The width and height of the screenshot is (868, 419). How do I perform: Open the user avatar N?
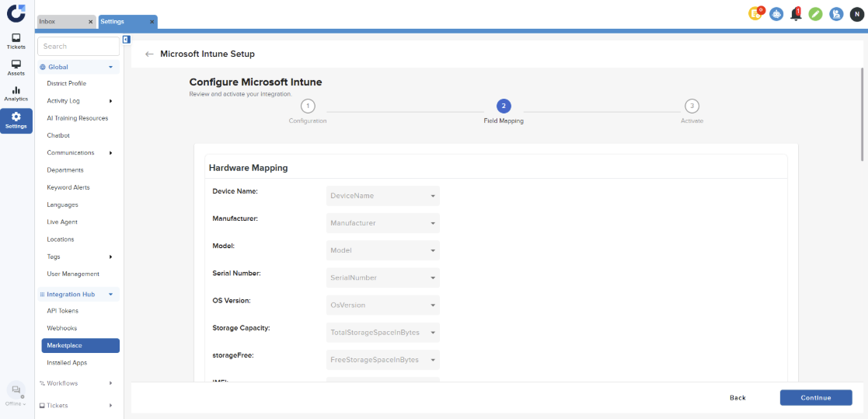(856, 14)
